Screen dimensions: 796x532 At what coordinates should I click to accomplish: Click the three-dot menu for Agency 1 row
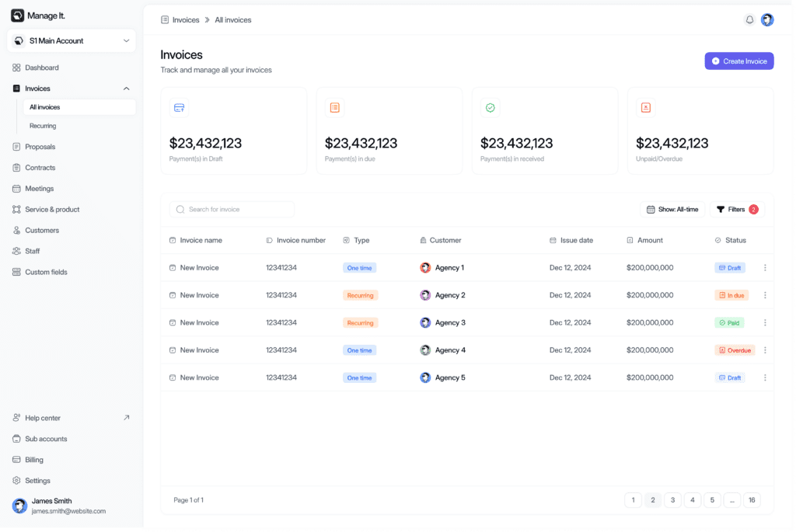click(765, 268)
